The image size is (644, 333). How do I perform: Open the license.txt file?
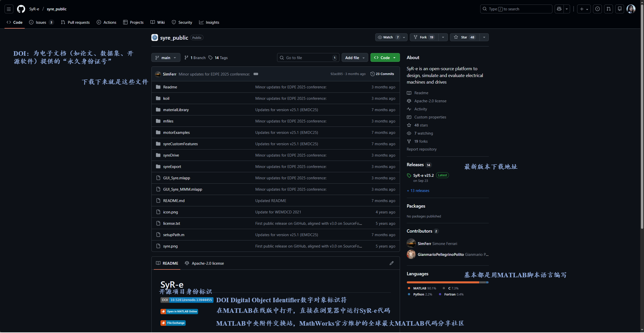[171, 223]
